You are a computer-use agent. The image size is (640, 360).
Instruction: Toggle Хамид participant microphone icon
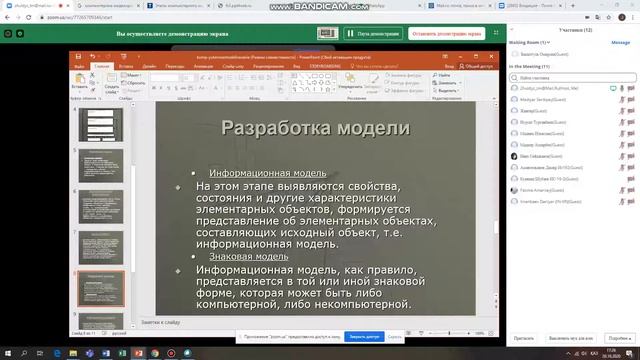click(x=622, y=111)
